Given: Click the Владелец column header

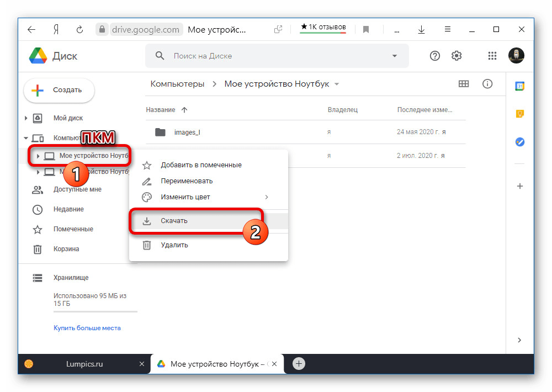Looking at the screenshot, I should [x=343, y=110].
